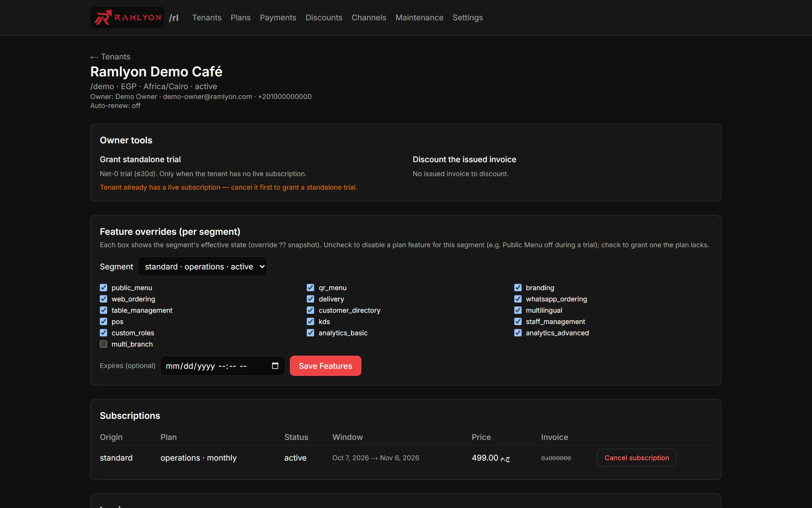
Task: Toggle analytics_basic checkbox
Action: tap(311, 333)
